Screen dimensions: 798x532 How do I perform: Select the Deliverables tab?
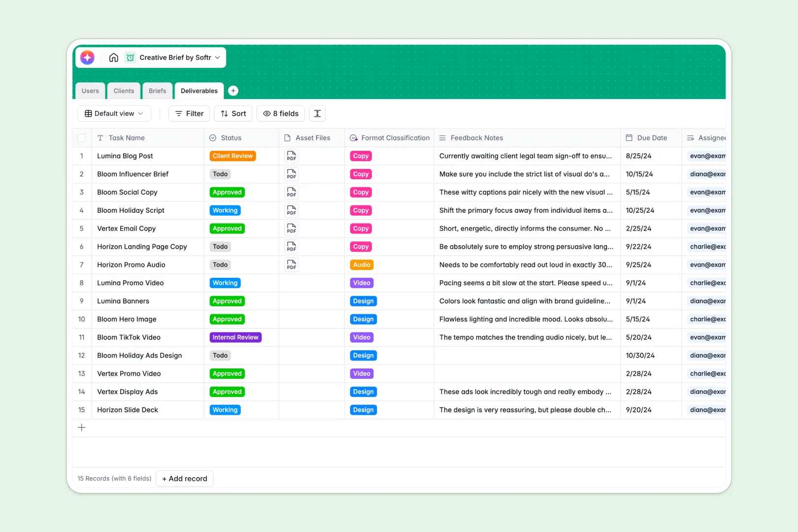(199, 91)
